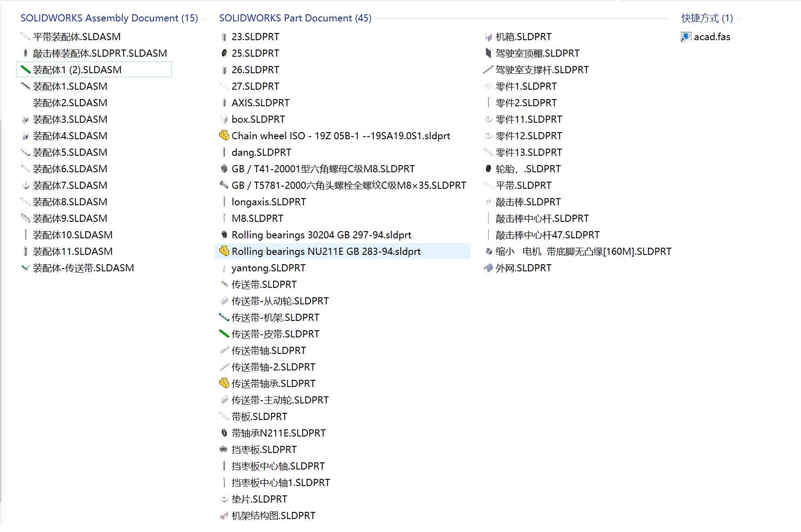Select the yantong.SLDPRT file name
Viewport: 801px width, 532px height.
click(269, 268)
